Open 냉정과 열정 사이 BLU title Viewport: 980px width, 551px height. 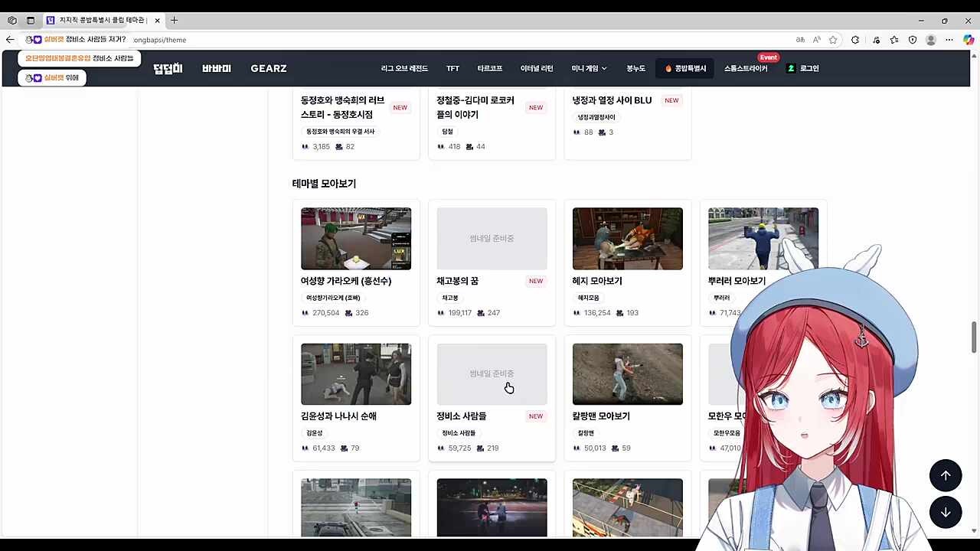(x=612, y=100)
